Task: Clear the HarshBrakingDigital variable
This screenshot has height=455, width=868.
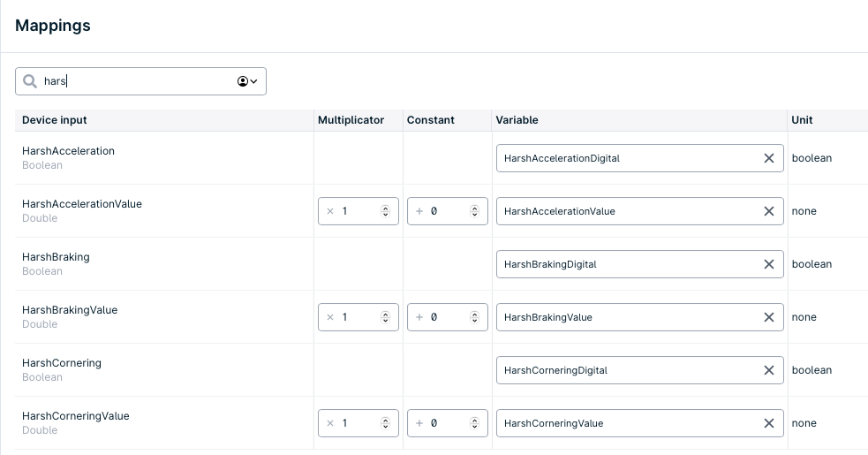Action: tap(769, 264)
